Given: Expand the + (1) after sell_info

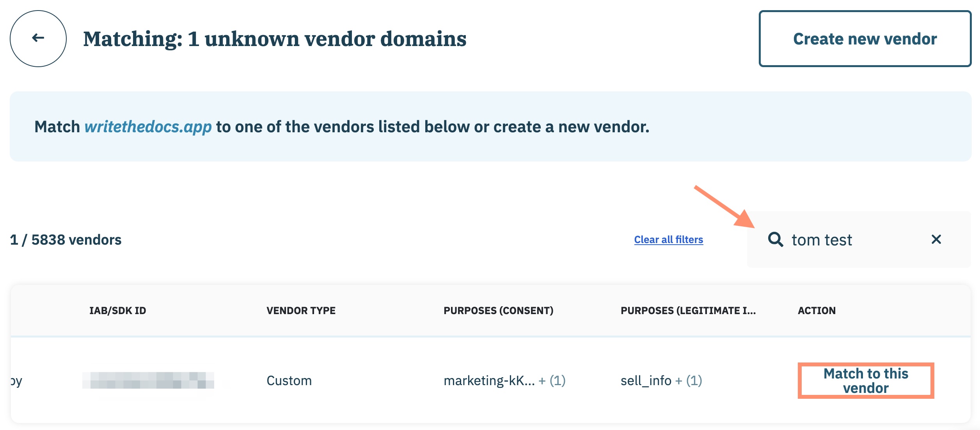Looking at the screenshot, I should pyautogui.click(x=689, y=380).
